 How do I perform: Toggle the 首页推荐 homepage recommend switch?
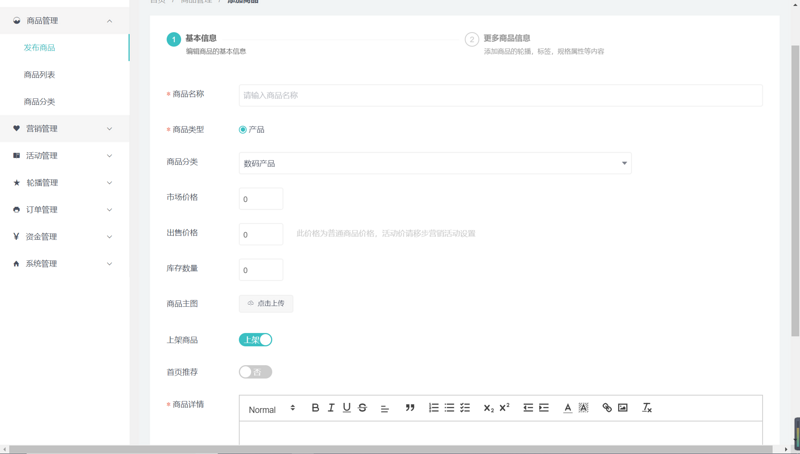(256, 372)
